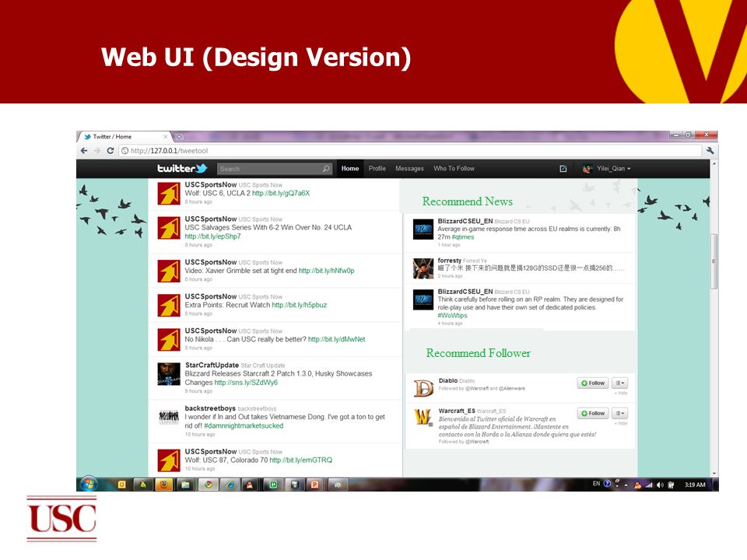Open link sns.ly/SZdWy6 in StarCraft tweet
This screenshot has height=560, width=747.
pos(246,383)
